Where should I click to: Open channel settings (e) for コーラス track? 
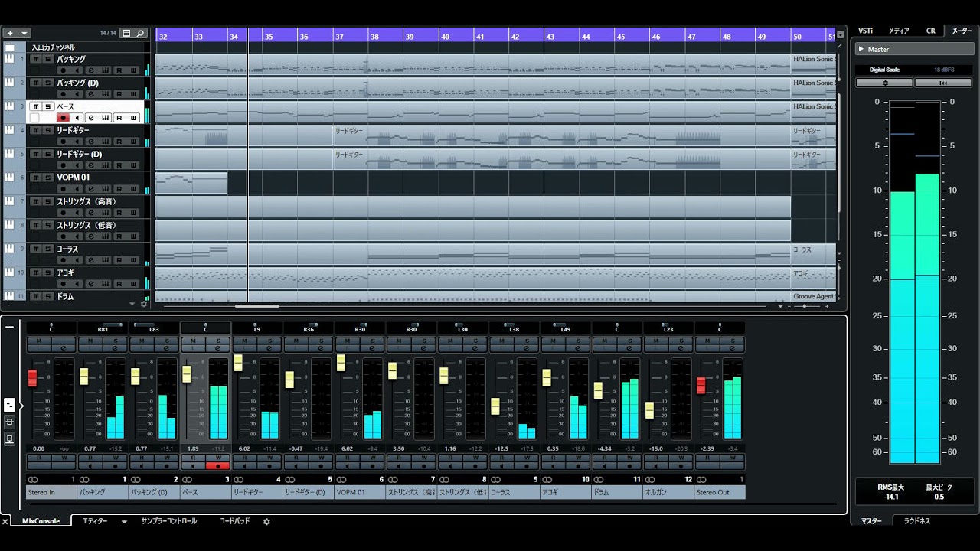coord(90,260)
